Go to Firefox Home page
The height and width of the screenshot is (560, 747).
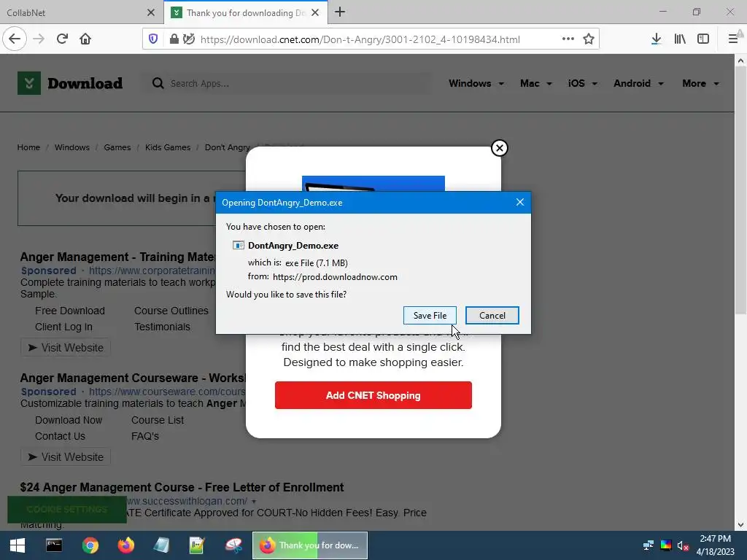point(85,39)
